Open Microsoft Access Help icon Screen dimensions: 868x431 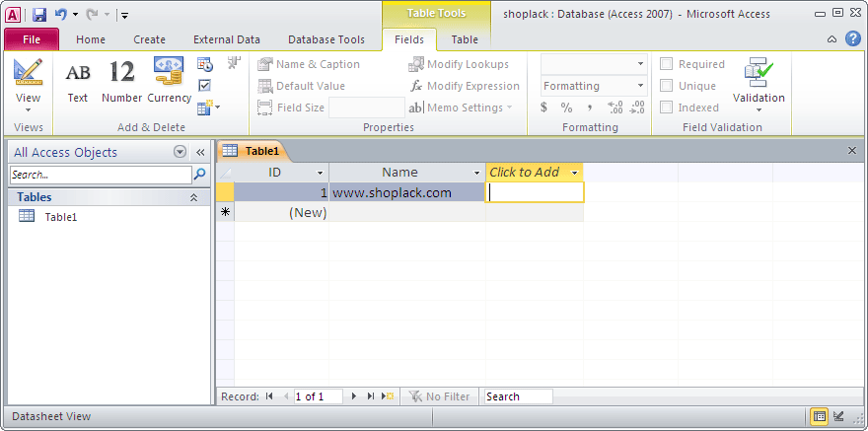tap(853, 38)
